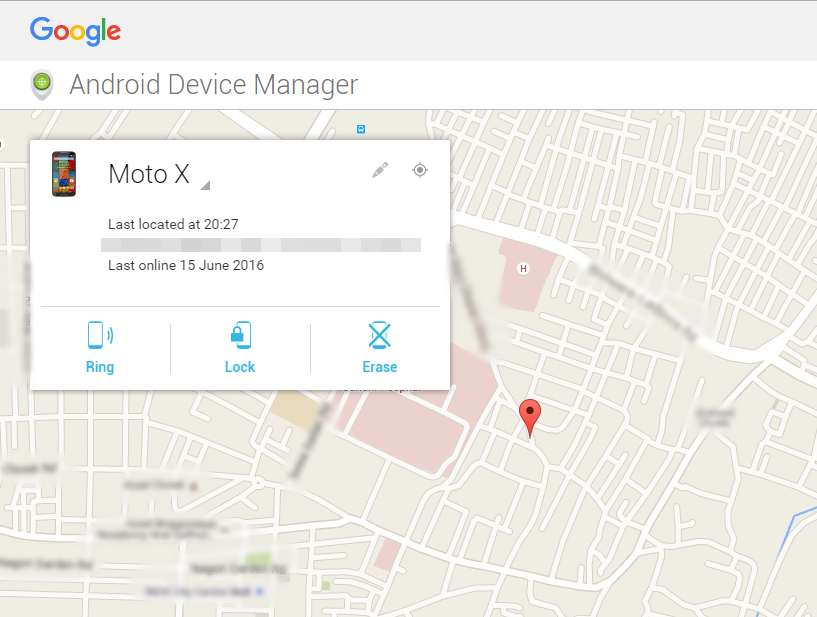The height and width of the screenshot is (617, 817).
Task: Click the 'Last located at 20:27' text
Action: coord(173,224)
